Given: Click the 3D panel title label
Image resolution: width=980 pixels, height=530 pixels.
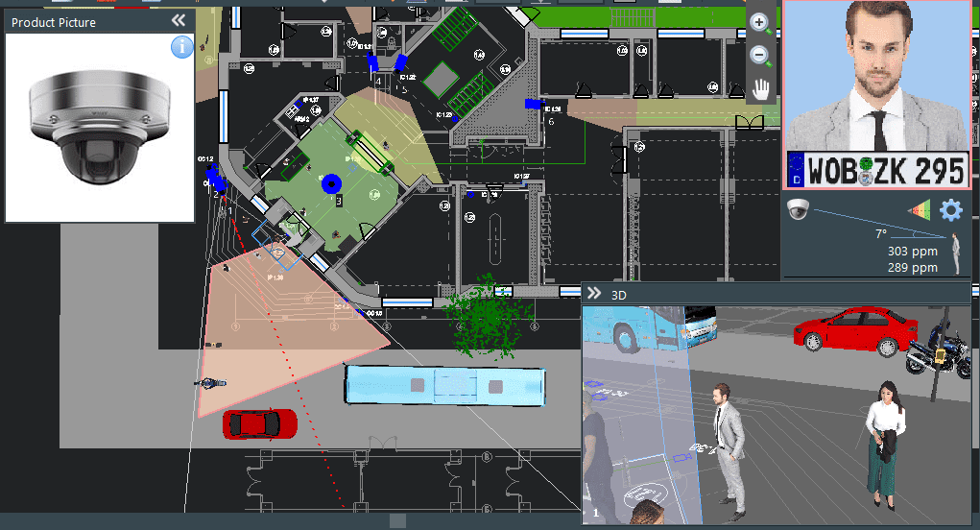Looking at the screenshot, I should pyautogui.click(x=619, y=295).
